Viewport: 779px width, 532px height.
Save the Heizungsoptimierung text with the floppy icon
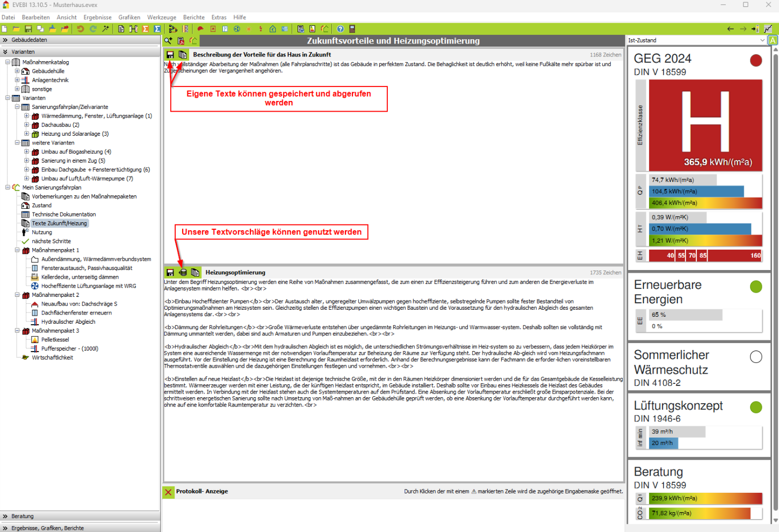[170, 273]
